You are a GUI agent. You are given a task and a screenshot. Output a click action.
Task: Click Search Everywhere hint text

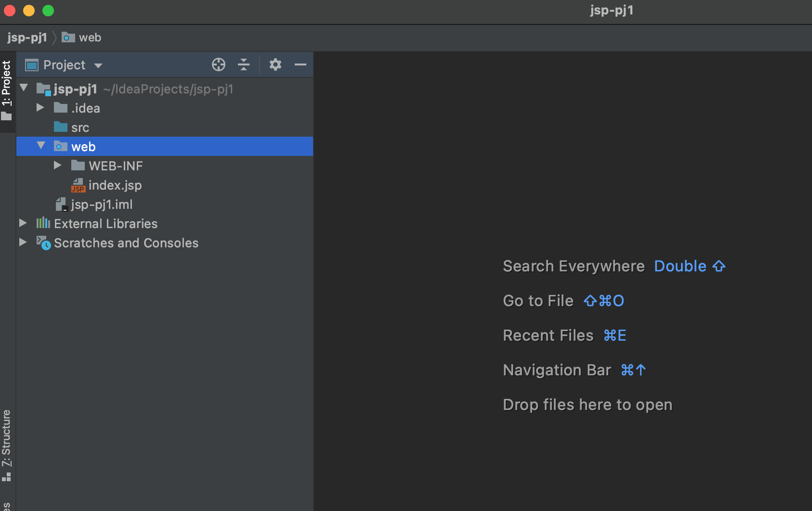[x=574, y=266]
